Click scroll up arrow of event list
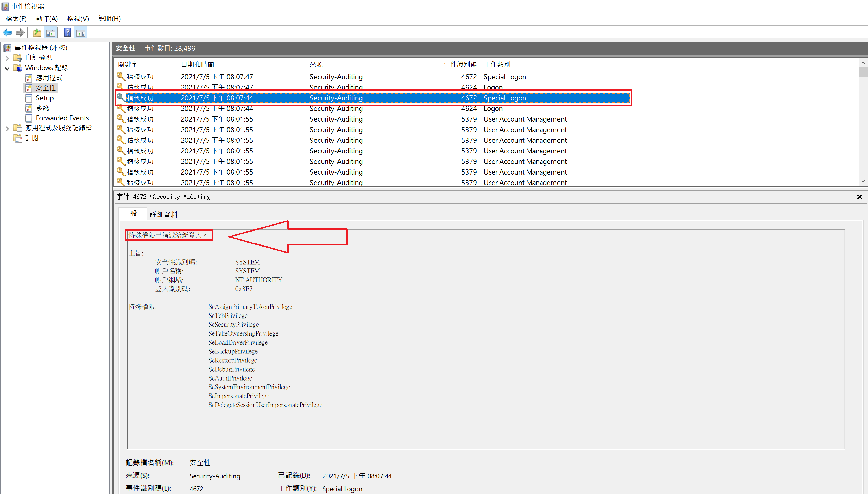868x494 pixels. click(863, 63)
